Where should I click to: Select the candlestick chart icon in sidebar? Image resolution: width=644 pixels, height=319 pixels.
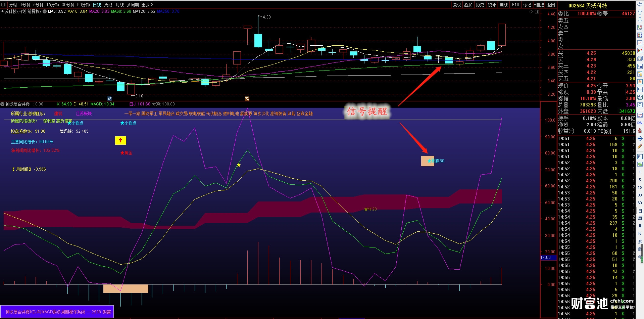[640, 51]
